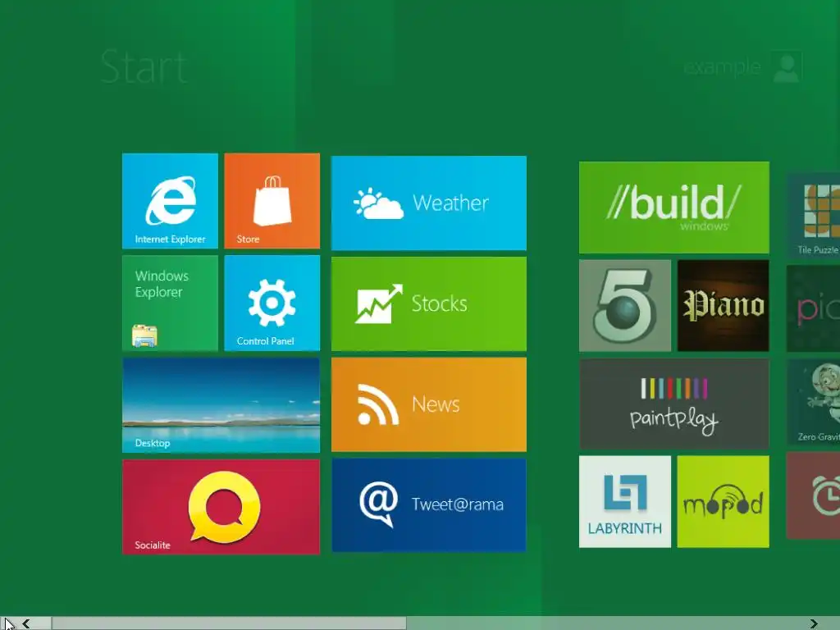Click the example user account picture
840x630 pixels.
(x=787, y=67)
